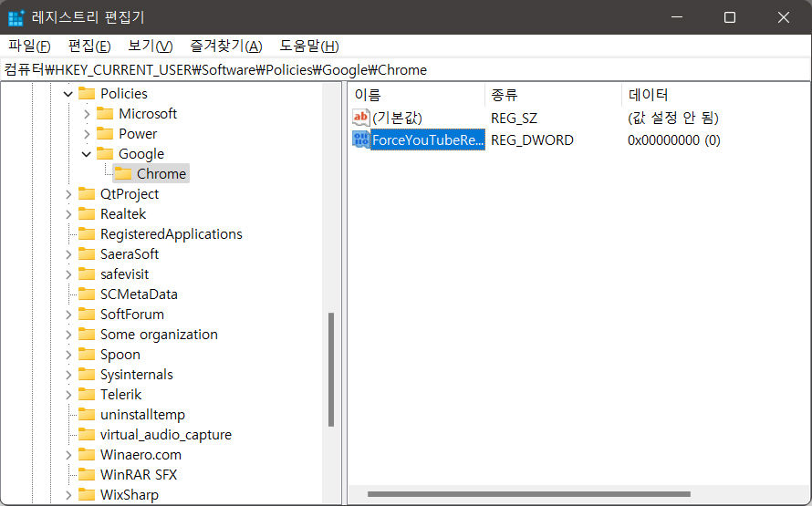Click the Telerik folder icon

coord(87,394)
